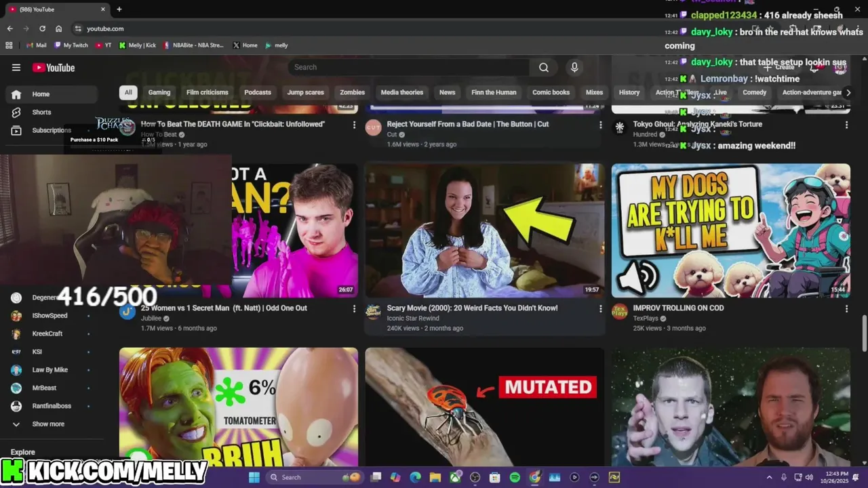Viewport: 868px width, 488px height.
Task: Open Spotify from the taskbar
Action: 515,477
